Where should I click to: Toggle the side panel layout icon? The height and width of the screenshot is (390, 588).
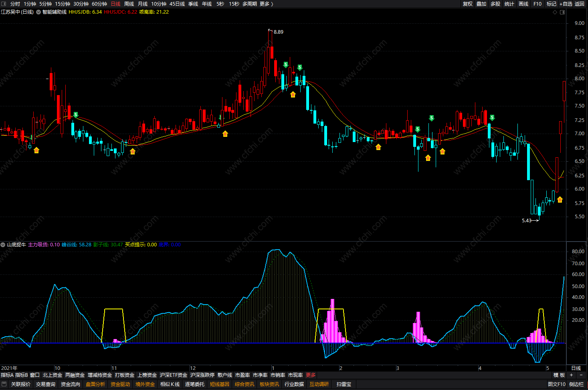[x=562, y=12]
